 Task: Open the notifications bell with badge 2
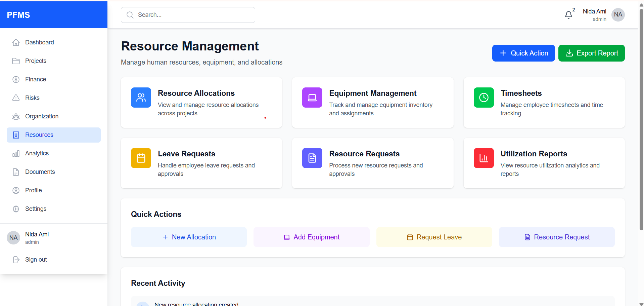[x=568, y=14]
